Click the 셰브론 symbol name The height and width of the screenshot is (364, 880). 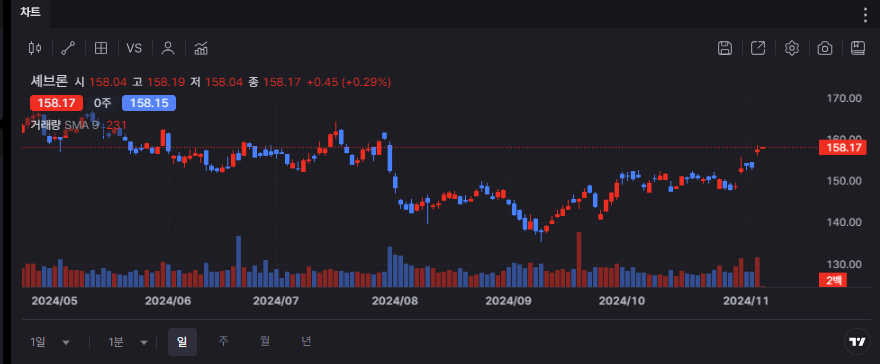[x=49, y=82]
